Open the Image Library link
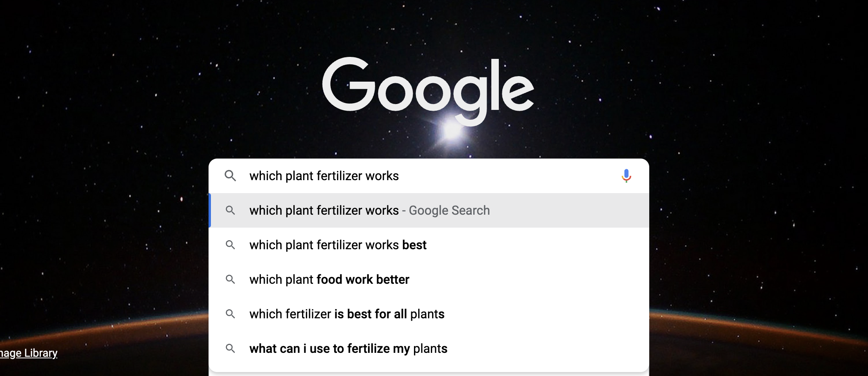 tap(29, 353)
